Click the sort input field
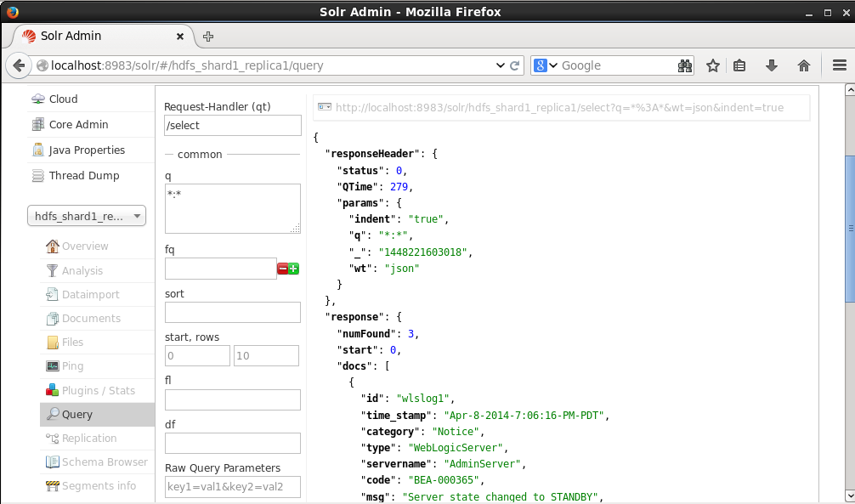 [233, 313]
